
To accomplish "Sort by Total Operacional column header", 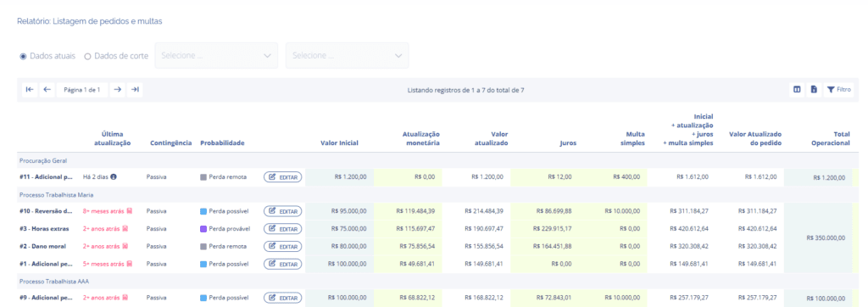I will (x=831, y=138).
